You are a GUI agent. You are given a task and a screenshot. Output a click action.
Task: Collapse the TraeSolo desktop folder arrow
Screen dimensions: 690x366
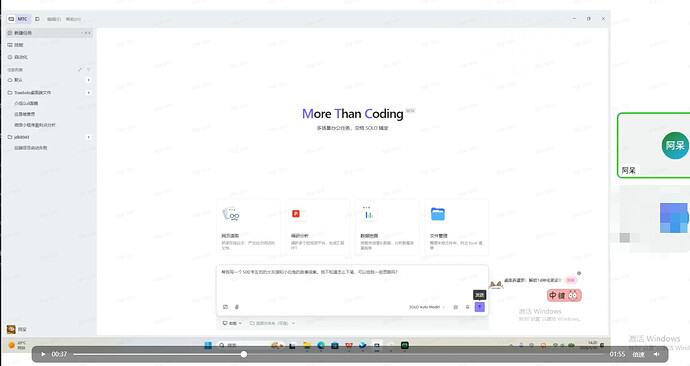click(88, 93)
